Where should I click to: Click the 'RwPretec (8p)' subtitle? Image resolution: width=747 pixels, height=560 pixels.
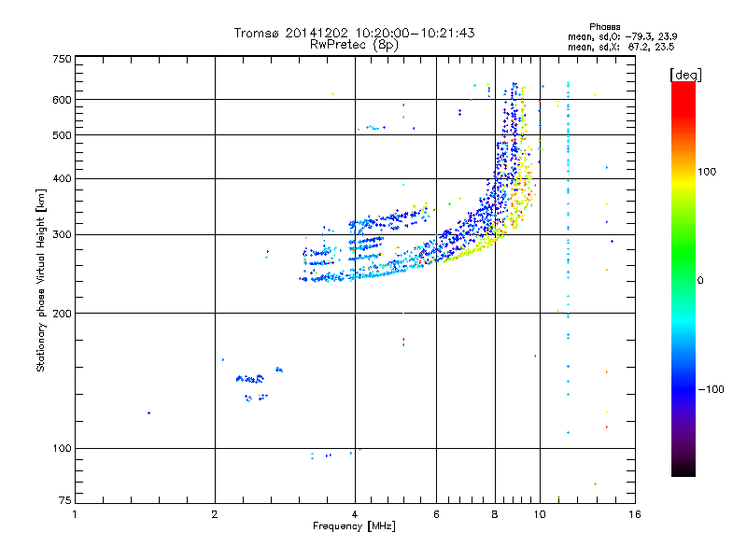(354, 45)
